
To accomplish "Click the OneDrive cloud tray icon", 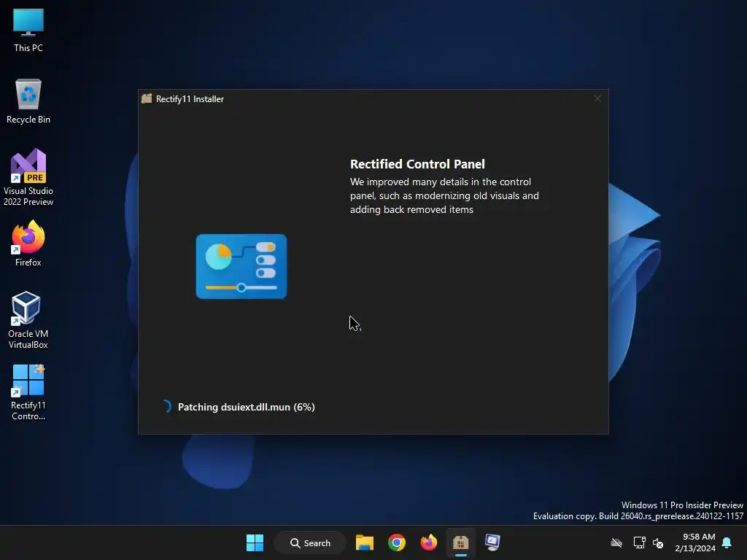I will tap(616, 542).
